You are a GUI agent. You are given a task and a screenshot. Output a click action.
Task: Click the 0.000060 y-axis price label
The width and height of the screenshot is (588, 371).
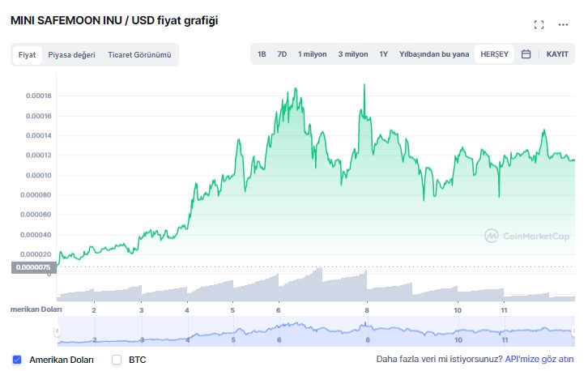[36, 214]
